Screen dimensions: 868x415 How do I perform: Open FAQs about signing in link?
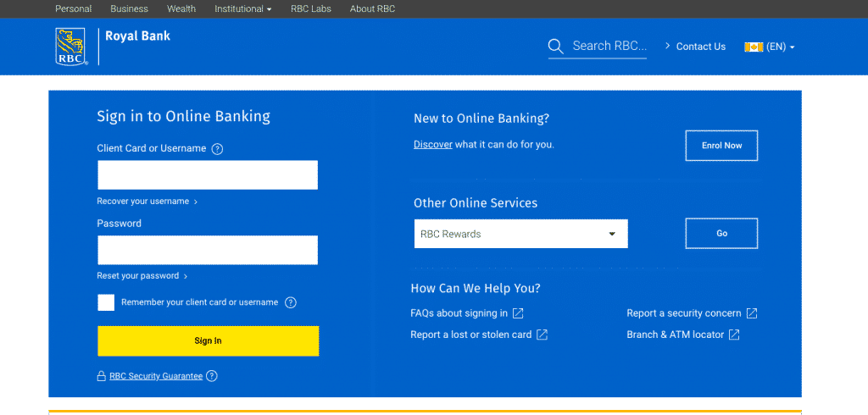459,313
